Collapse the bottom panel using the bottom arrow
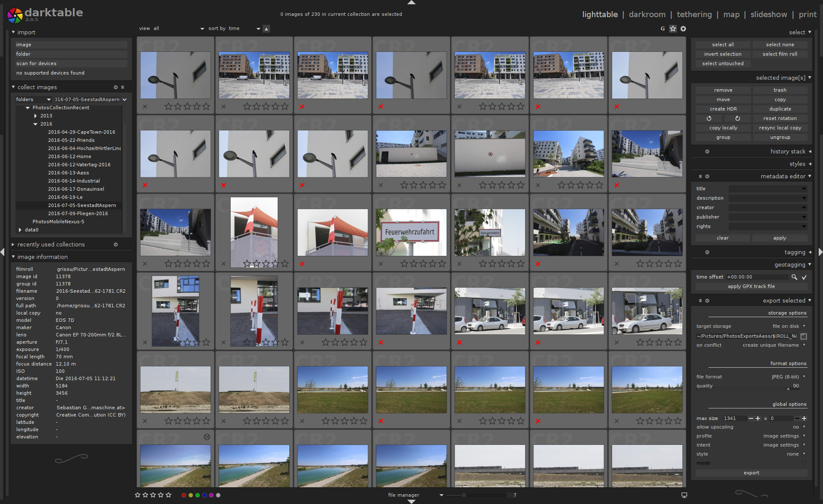This screenshot has height=504, width=823. [411, 501]
